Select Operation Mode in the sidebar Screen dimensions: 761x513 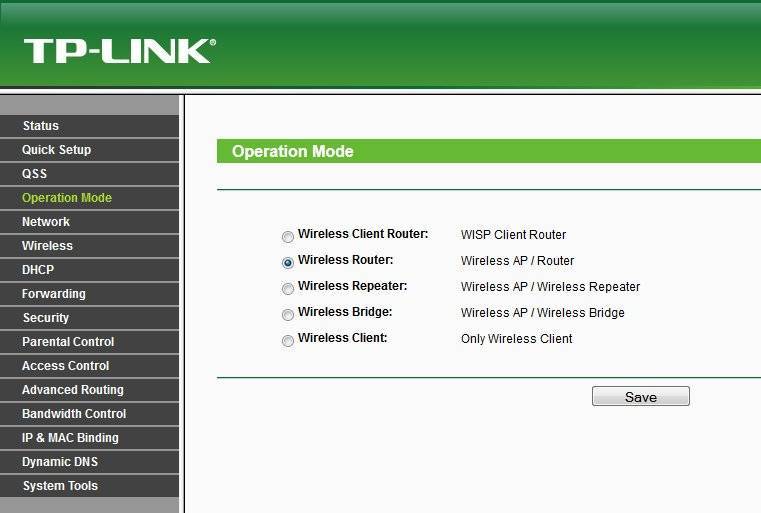(89, 198)
